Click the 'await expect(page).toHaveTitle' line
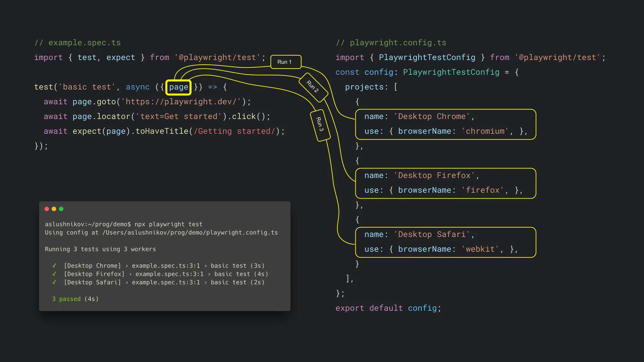 point(164,131)
